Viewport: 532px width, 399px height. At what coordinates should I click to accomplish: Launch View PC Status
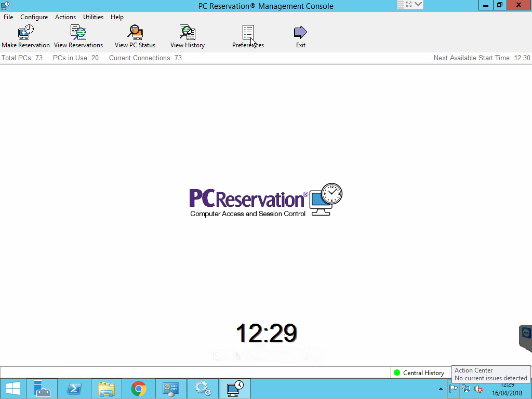(135, 37)
